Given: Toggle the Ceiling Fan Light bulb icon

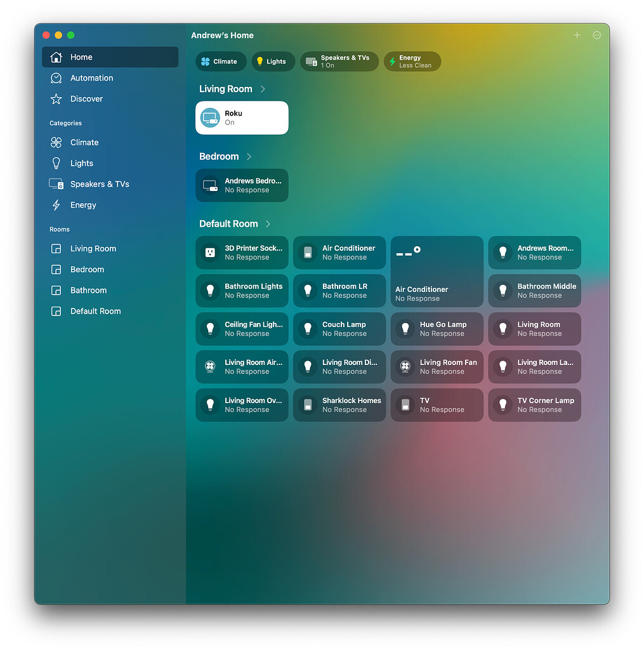Looking at the screenshot, I should (x=210, y=329).
